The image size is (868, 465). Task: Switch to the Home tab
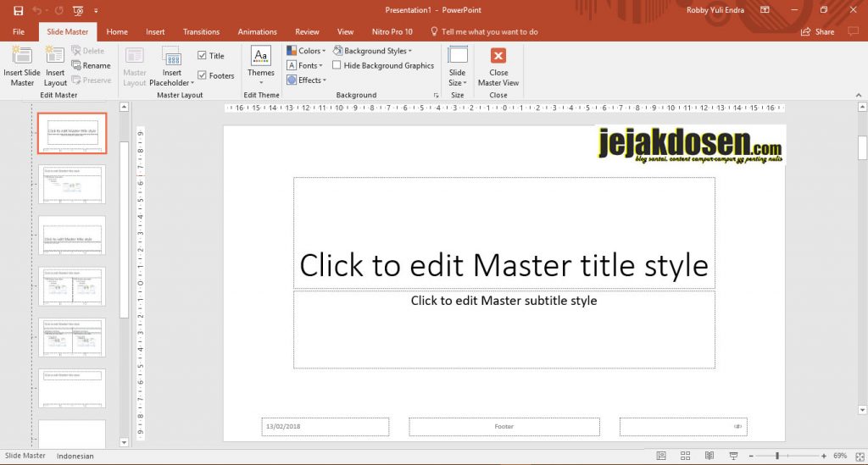click(x=117, y=31)
